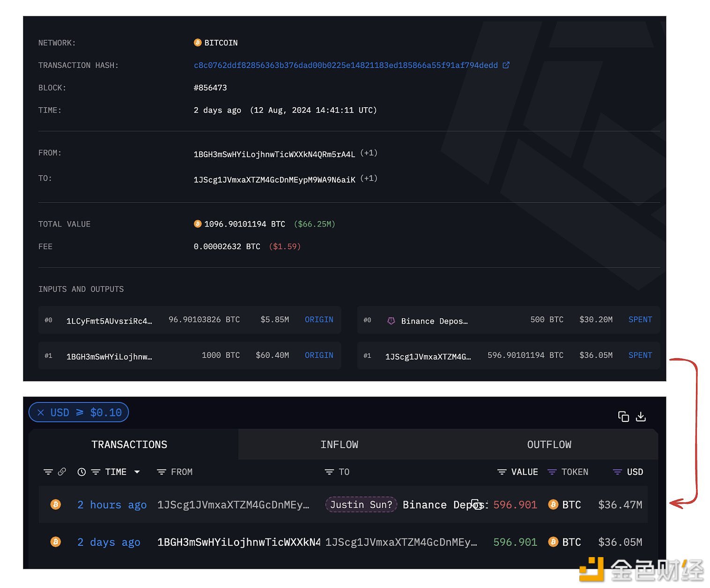The width and height of the screenshot is (710, 588).
Task: Click the 1000 BTC input amount
Action: (221, 355)
